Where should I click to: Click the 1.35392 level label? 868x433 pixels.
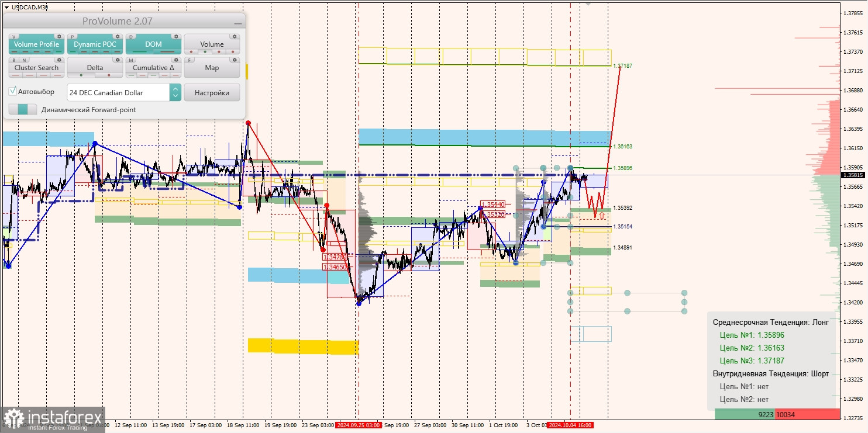pos(624,208)
